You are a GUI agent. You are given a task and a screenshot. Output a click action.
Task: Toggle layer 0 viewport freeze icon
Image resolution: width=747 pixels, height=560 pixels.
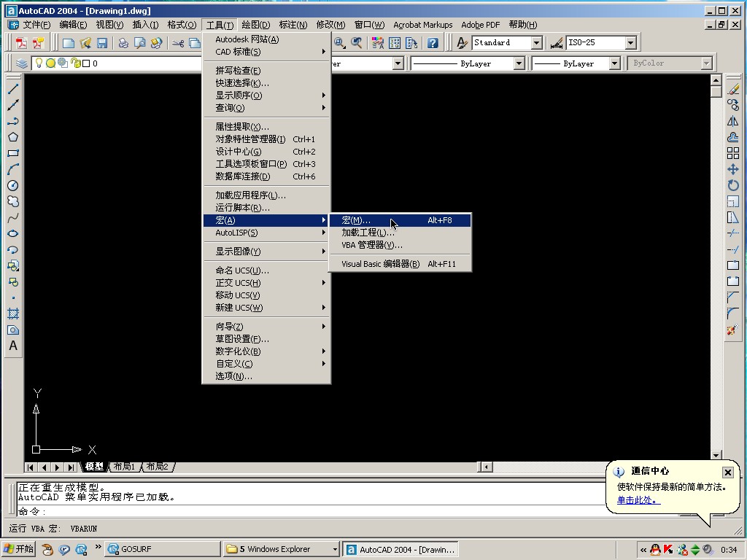[x=63, y=63]
